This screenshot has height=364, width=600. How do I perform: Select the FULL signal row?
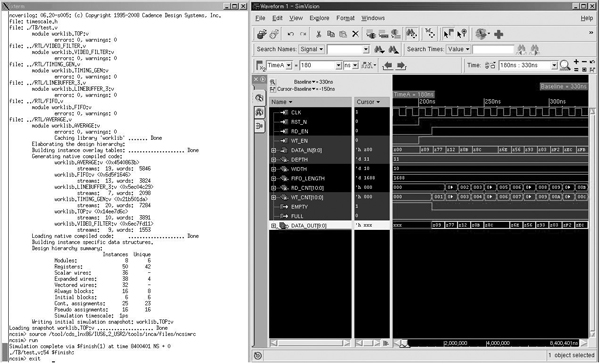click(310, 216)
